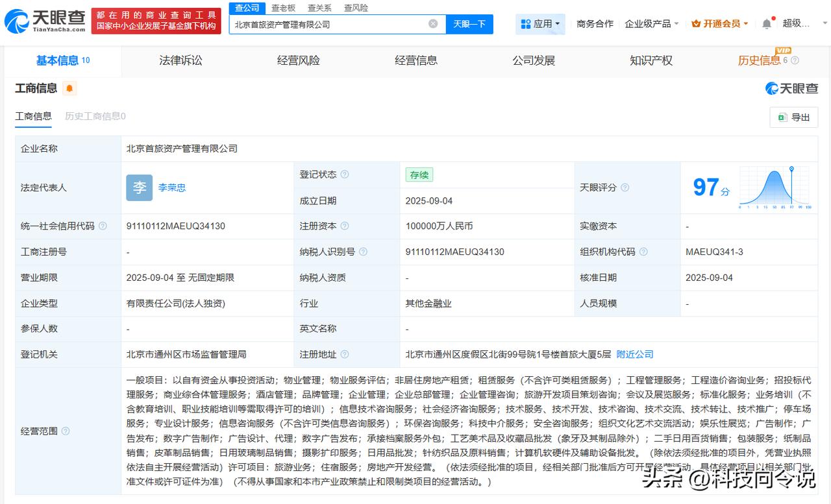Click the registered address text 北京市通州区度假区北街99号院
831x504 pixels.
pyautogui.click(x=508, y=355)
